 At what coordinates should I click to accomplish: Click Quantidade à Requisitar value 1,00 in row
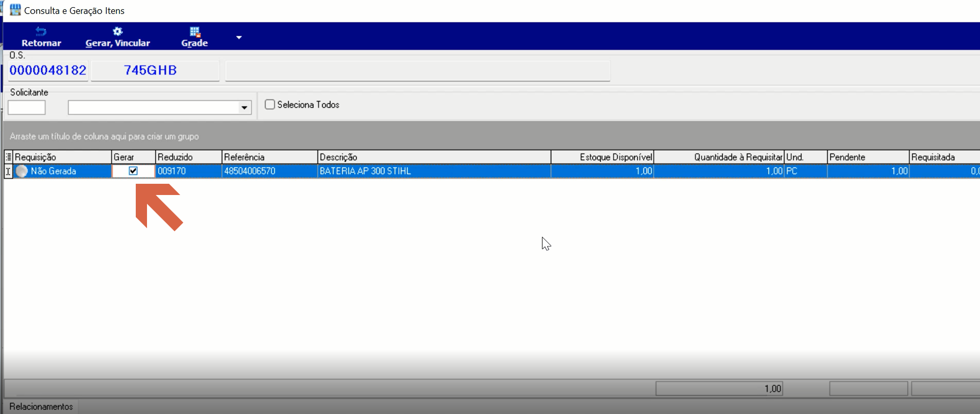tap(719, 171)
